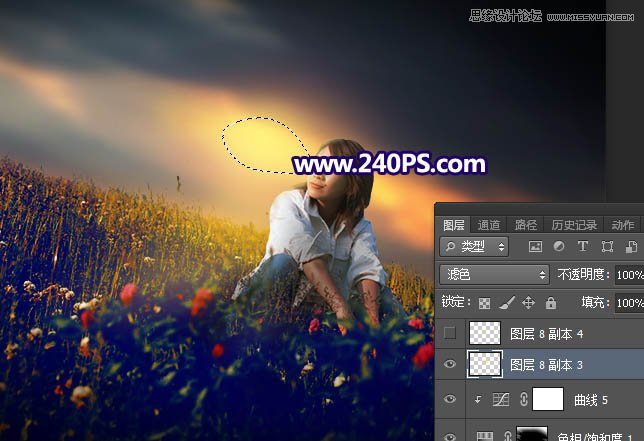The width and height of the screenshot is (644, 441).
Task: Click the 不透明度 opacity value field
Action: point(629,274)
